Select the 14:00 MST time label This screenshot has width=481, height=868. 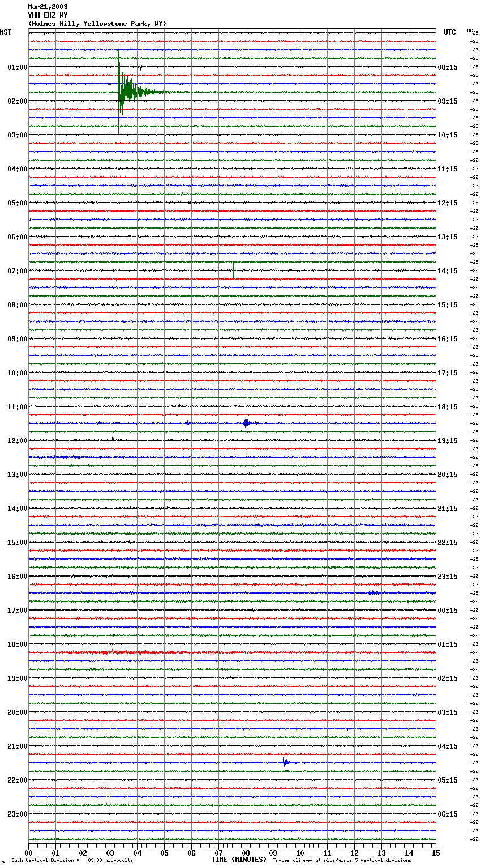[x=18, y=509]
